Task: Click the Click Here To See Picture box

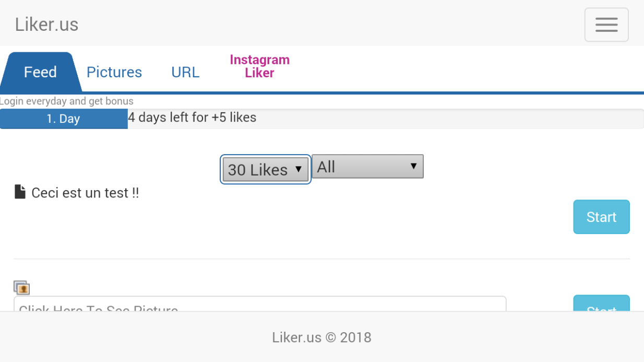Action: point(259,305)
